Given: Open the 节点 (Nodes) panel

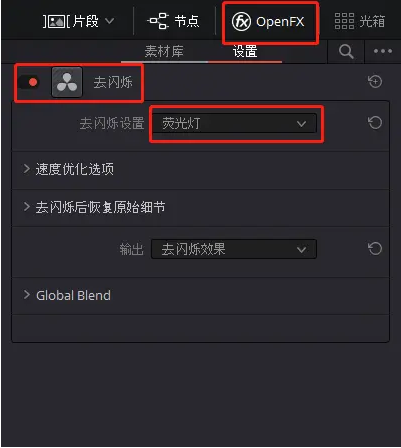Looking at the screenshot, I should coord(173,21).
